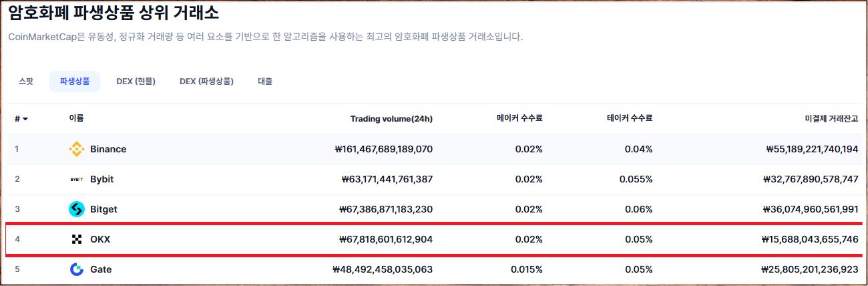Sort table by the # rank arrow
The height and width of the screenshot is (286, 868).
25,119
